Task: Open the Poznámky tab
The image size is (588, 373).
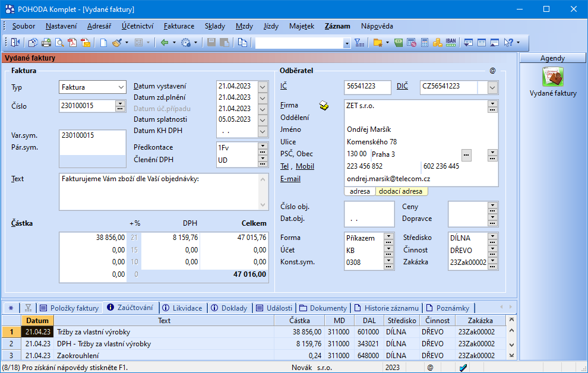Action: tap(448, 308)
